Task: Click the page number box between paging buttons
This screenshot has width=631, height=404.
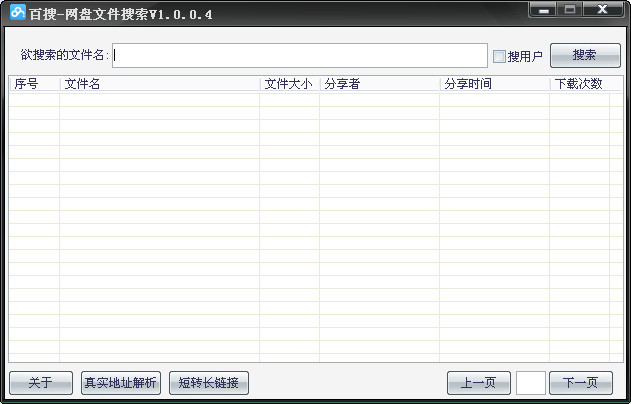Action: [x=531, y=383]
